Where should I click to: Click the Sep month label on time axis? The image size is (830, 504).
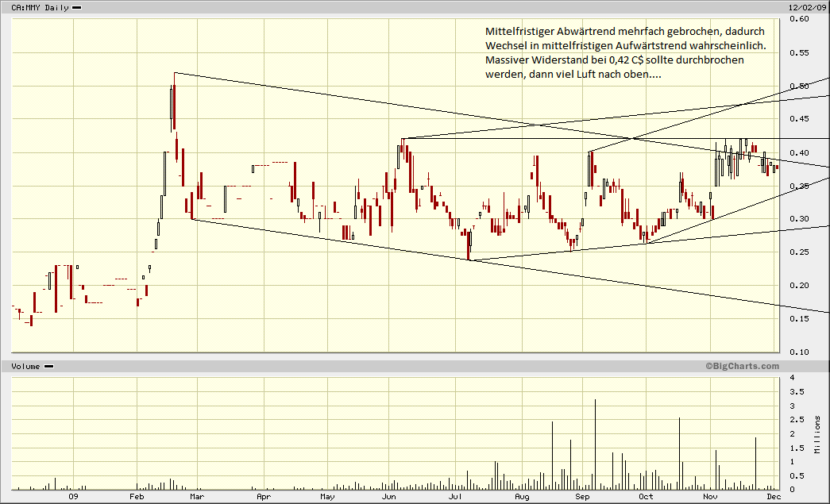[582, 497]
